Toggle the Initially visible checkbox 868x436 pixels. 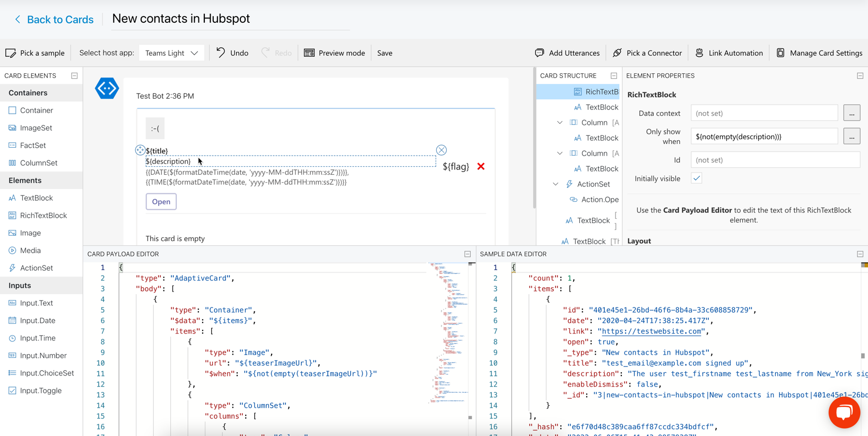697,178
